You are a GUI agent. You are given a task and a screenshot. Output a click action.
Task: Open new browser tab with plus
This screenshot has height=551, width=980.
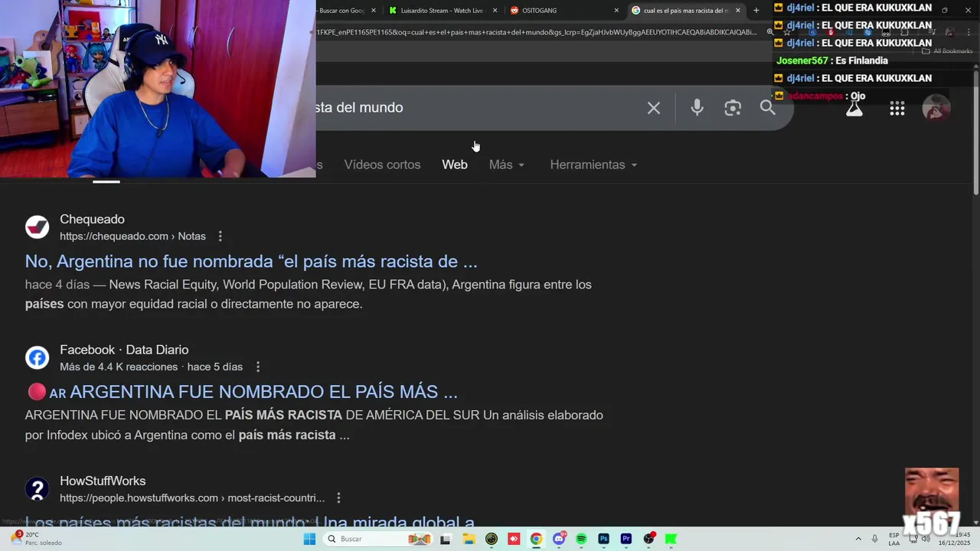[x=756, y=11]
